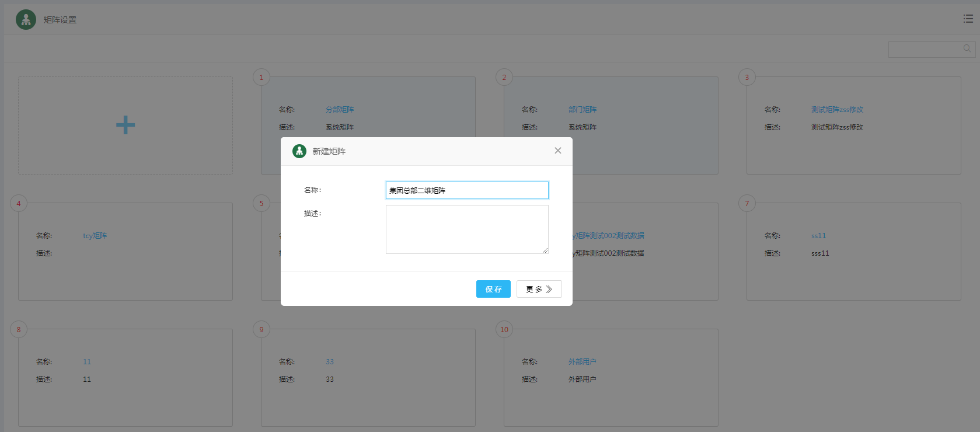Click the description textarea resize handle
The width and height of the screenshot is (980, 432).
click(545, 250)
